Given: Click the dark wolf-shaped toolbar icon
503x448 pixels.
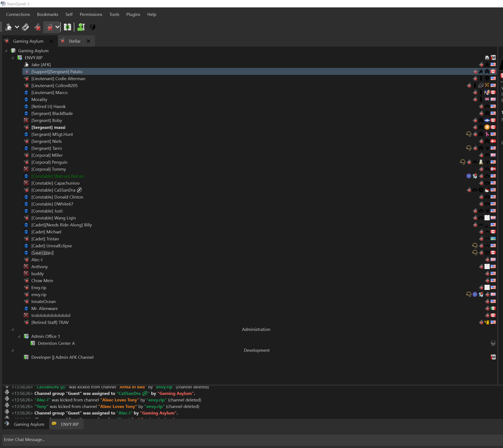Looking at the screenshot, I should 93,27.
